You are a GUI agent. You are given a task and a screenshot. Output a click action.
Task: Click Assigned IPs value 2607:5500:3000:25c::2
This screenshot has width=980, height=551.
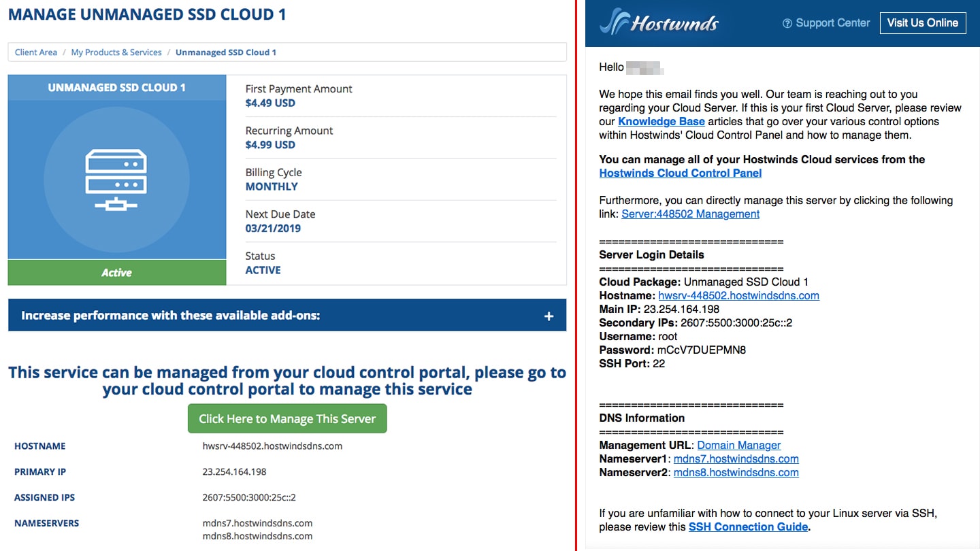point(249,498)
